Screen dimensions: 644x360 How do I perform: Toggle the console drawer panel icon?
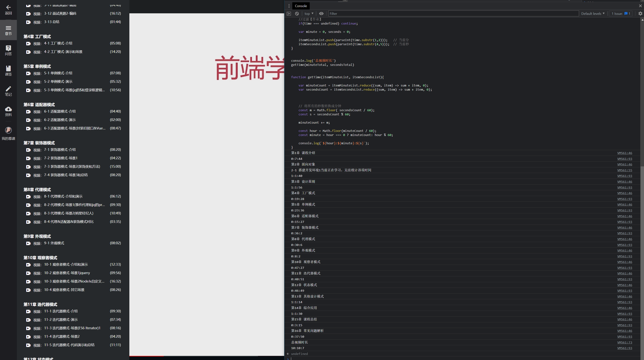pyautogui.click(x=289, y=14)
